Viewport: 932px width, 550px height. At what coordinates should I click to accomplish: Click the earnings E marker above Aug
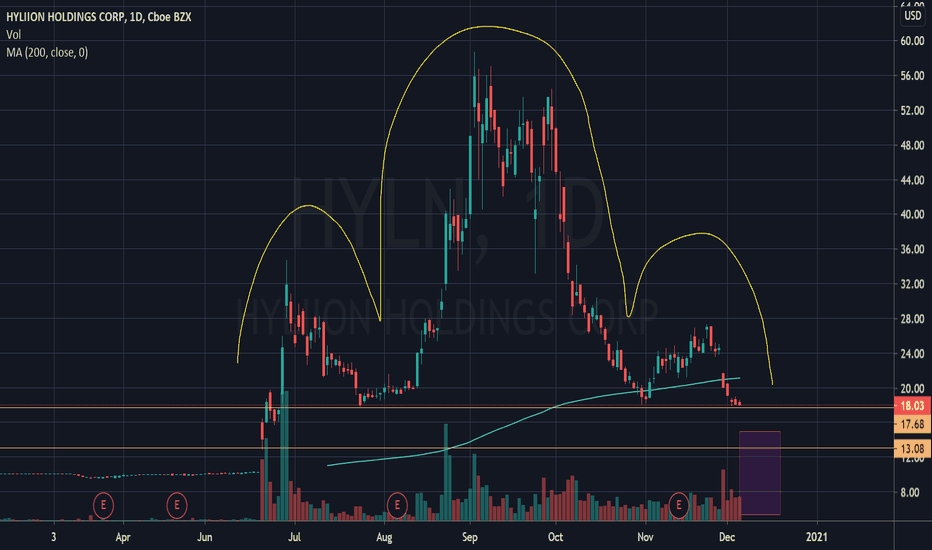(397, 505)
